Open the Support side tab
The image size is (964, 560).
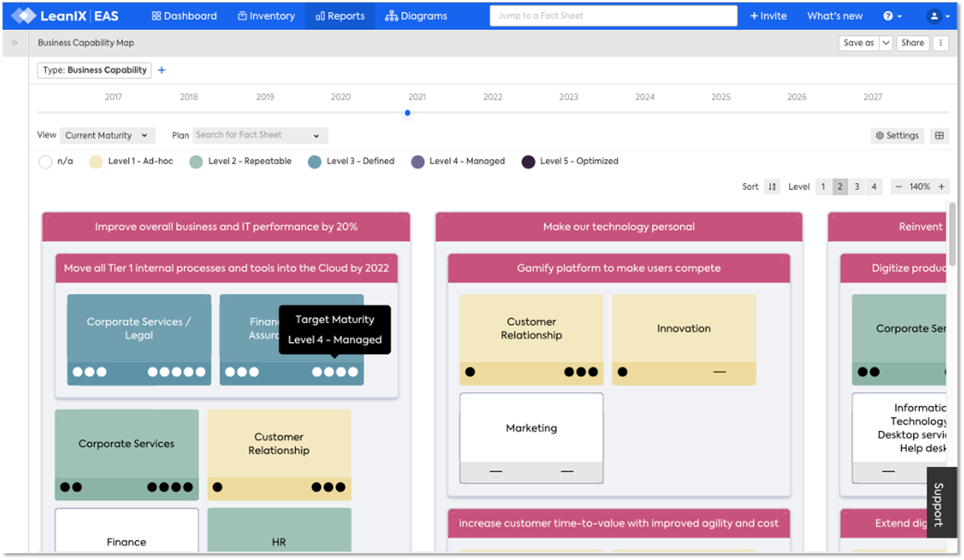click(941, 503)
